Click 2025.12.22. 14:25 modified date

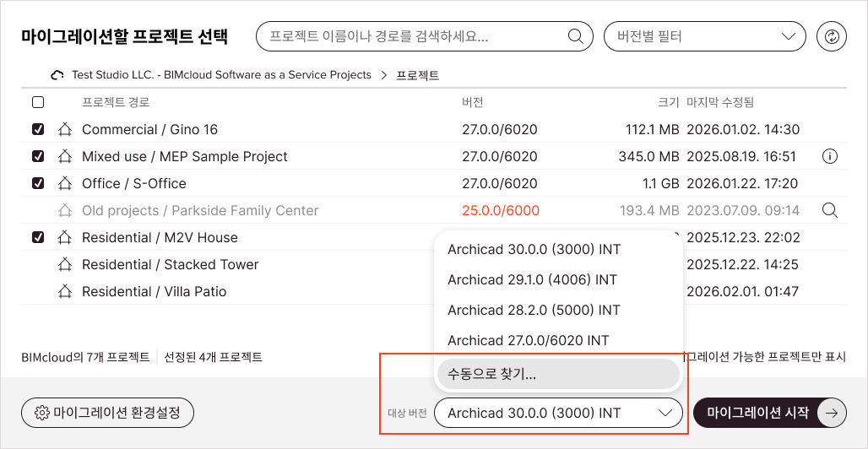point(742,265)
